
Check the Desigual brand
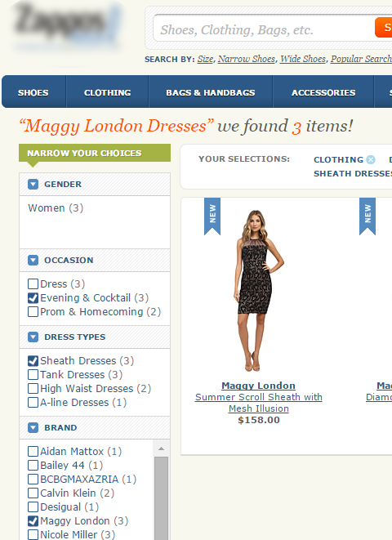33,507
